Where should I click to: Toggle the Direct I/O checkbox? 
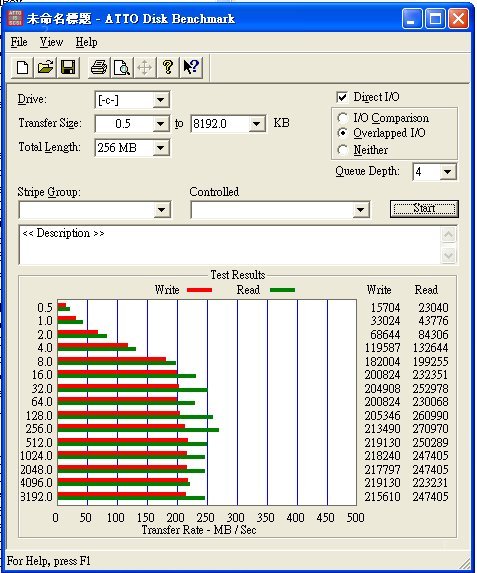coord(342,97)
